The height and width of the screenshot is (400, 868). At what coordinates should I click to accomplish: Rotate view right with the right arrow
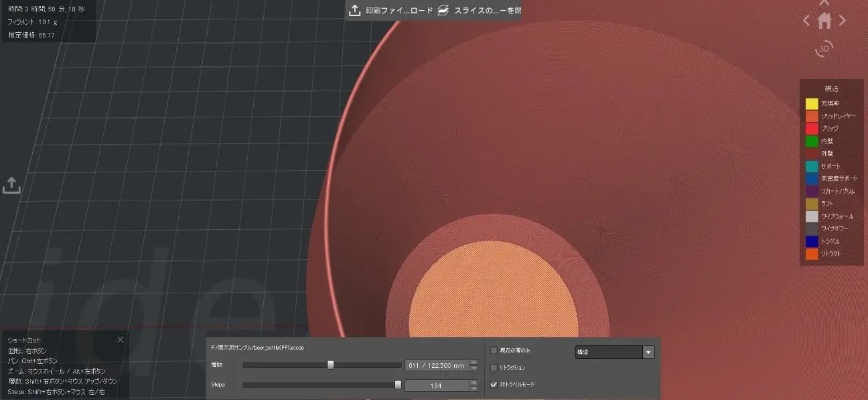[842, 21]
